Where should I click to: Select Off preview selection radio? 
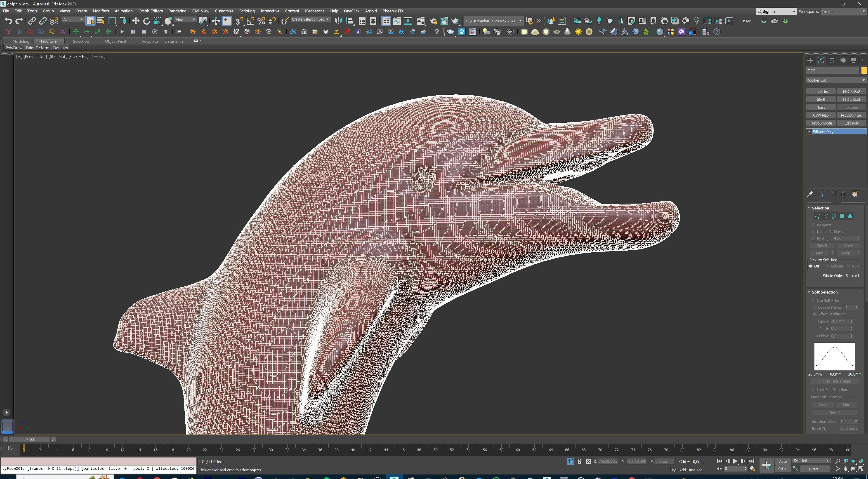(811, 266)
